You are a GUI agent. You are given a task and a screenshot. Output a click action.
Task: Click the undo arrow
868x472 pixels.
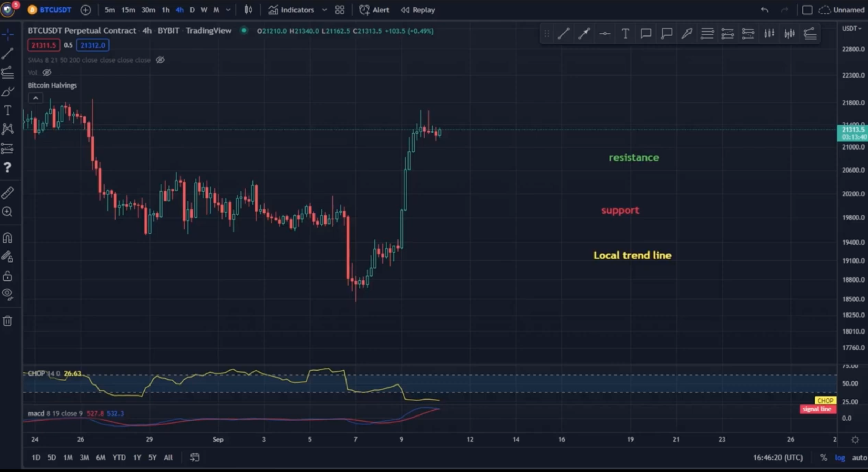765,10
